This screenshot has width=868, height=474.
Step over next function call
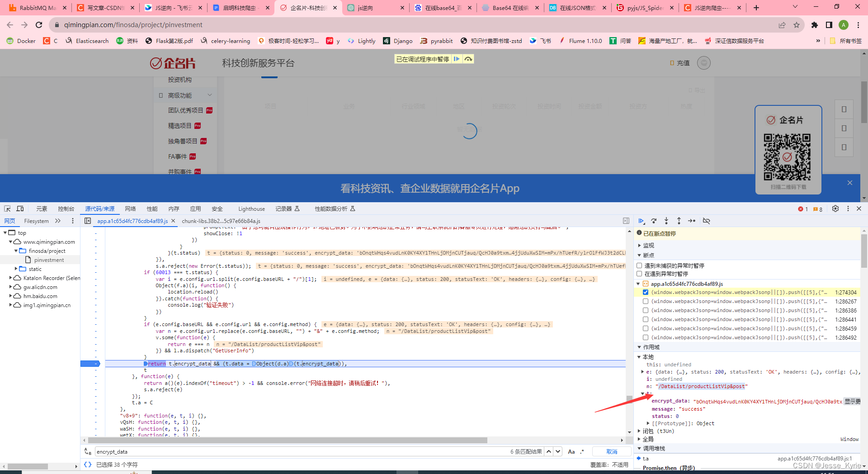pos(654,221)
